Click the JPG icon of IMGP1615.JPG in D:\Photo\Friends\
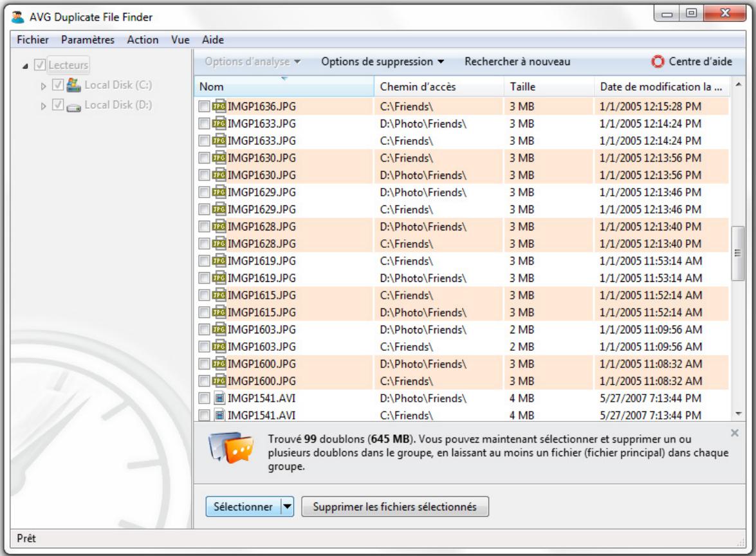 [219, 313]
